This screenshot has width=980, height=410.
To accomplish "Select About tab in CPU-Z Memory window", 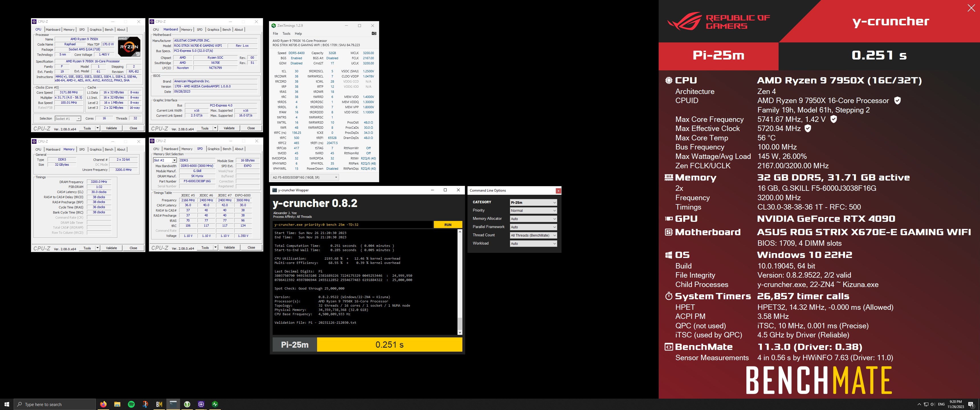I will point(121,149).
